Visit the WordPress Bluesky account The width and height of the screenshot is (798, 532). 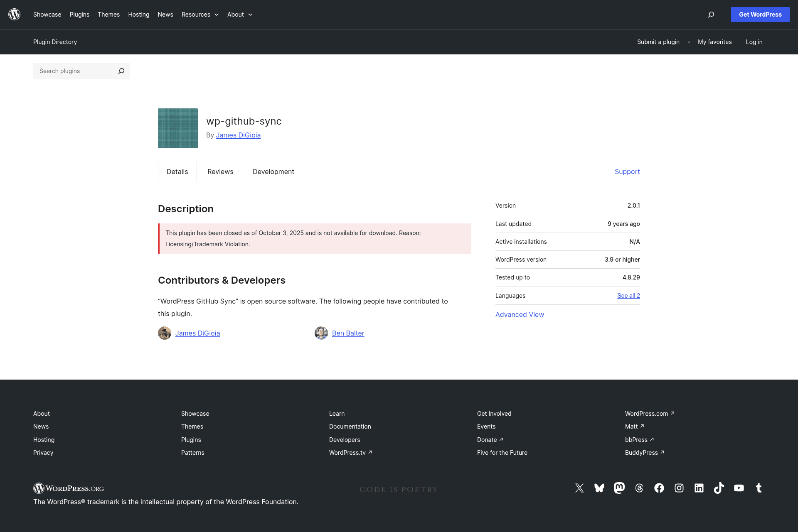click(599, 488)
